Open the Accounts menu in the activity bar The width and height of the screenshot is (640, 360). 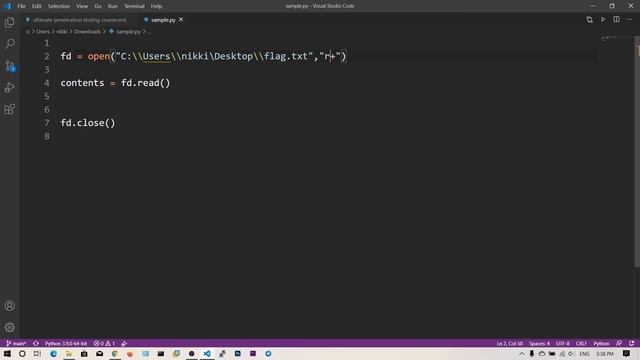[x=10, y=306]
